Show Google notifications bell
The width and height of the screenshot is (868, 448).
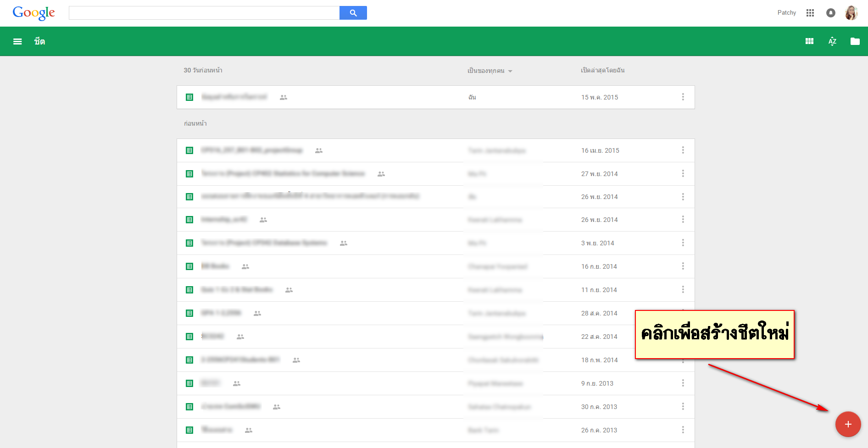click(x=830, y=13)
